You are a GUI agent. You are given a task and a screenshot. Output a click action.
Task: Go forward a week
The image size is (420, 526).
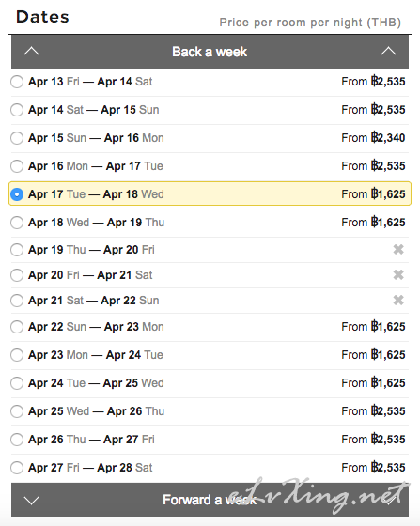[210, 500]
